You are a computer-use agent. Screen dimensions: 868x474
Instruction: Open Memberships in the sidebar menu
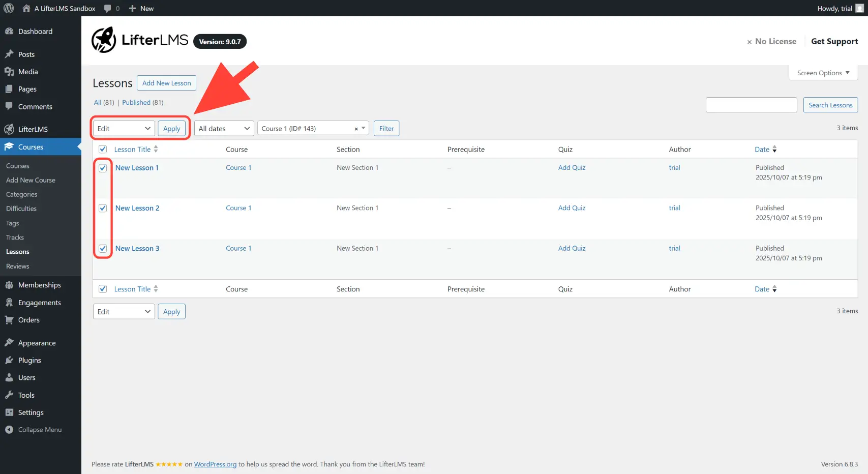[39, 285]
